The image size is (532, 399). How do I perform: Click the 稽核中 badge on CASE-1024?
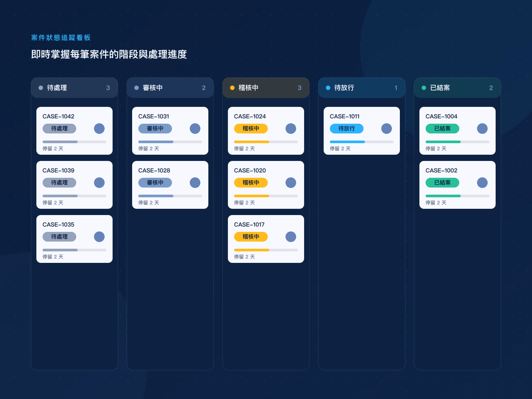click(x=251, y=129)
